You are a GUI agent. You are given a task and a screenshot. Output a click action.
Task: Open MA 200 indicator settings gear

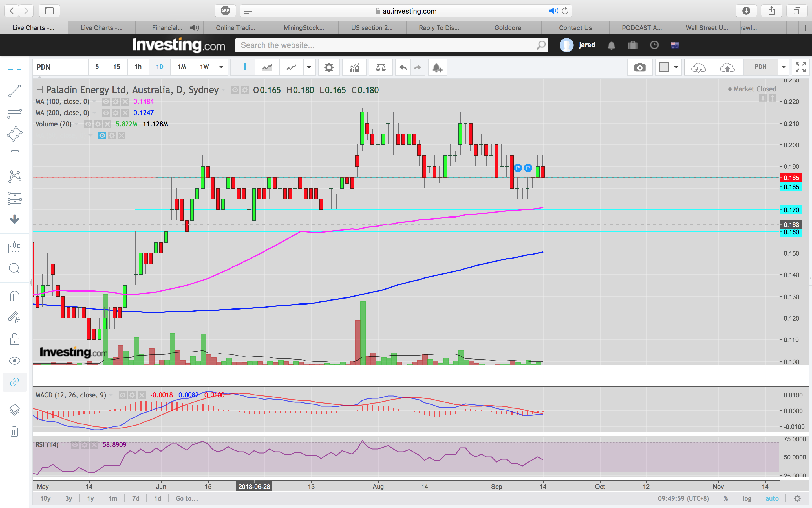point(115,113)
